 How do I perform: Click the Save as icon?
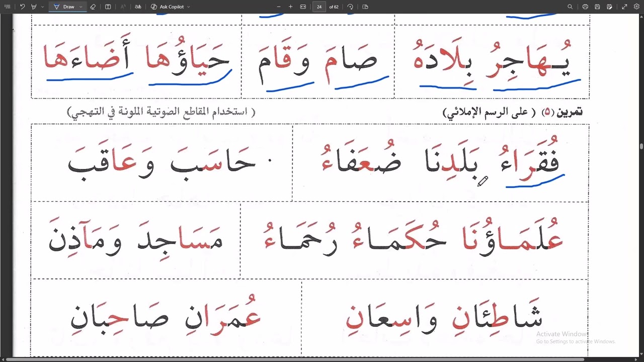coord(609,7)
